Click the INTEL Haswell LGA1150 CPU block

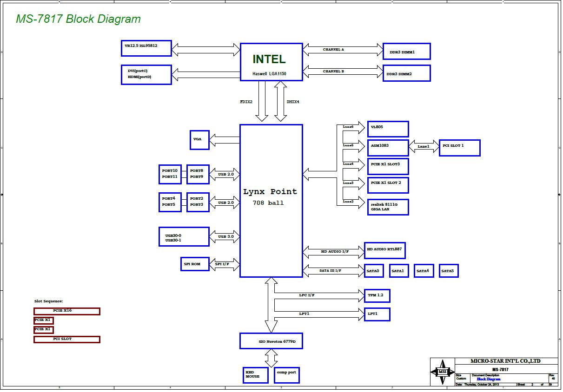tap(272, 62)
